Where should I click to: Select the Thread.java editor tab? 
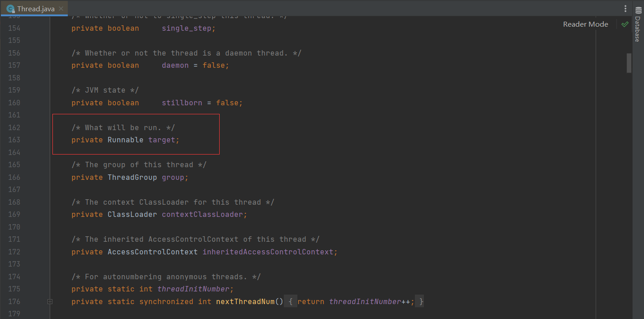(35, 9)
